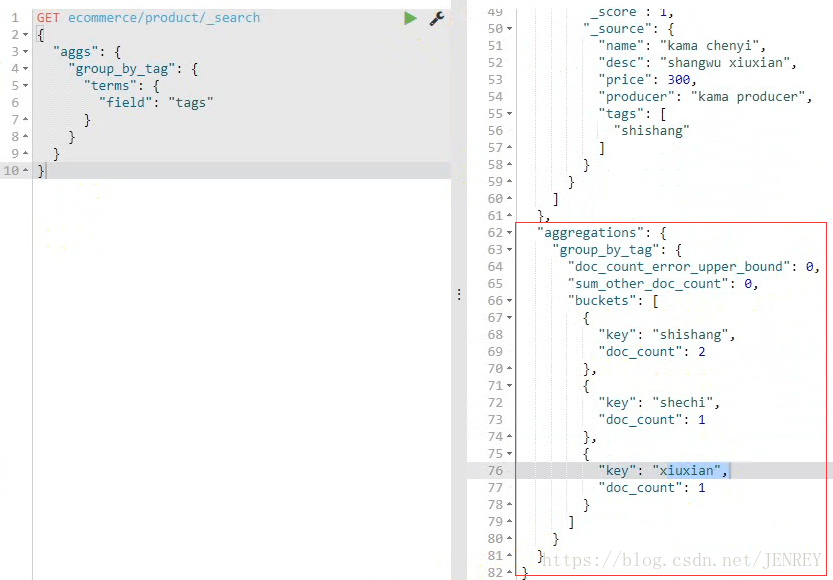Collapse the "aggregations" object at line 62
The image size is (833, 580).
pyautogui.click(x=509, y=233)
